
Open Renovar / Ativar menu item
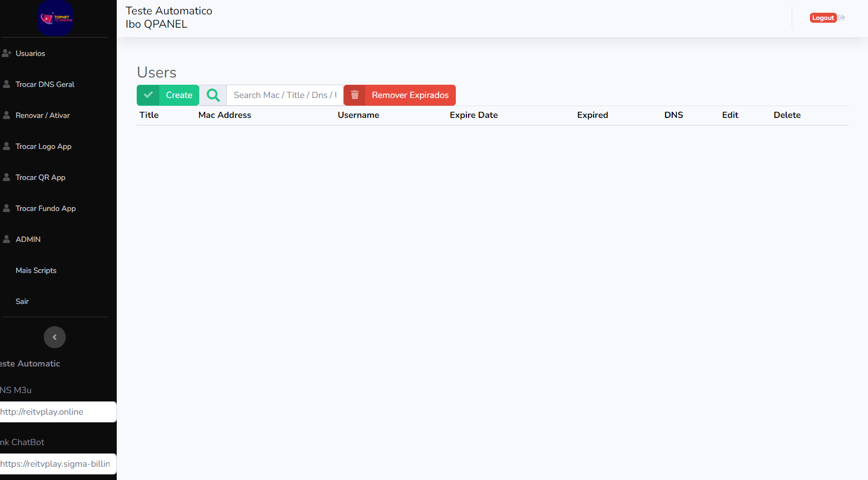pos(43,115)
